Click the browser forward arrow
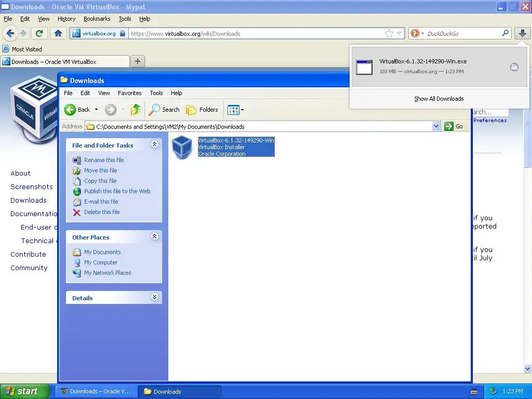532x399 pixels. [x=23, y=33]
